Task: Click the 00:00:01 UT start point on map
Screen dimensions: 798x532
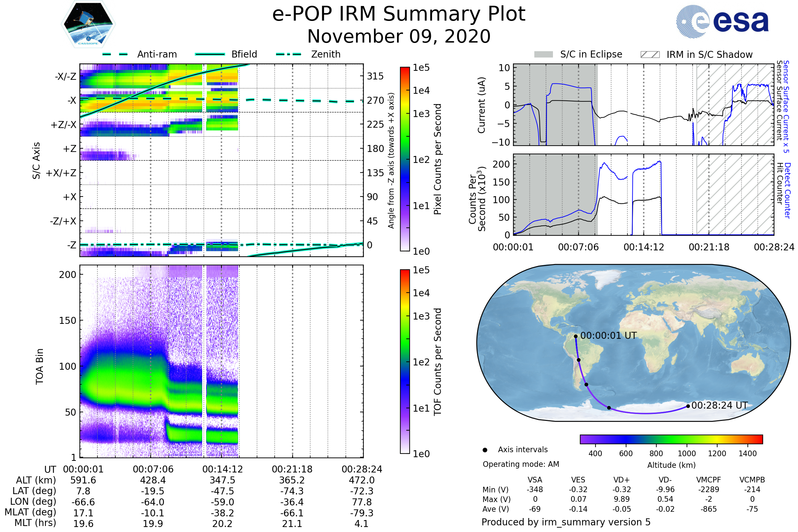Action: [576, 336]
